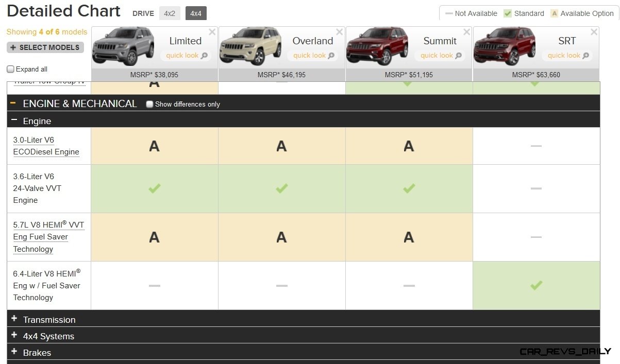Image resolution: width=620 pixels, height=364 pixels.
Task: Click the Limited model name
Action: pyautogui.click(x=186, y=41)
